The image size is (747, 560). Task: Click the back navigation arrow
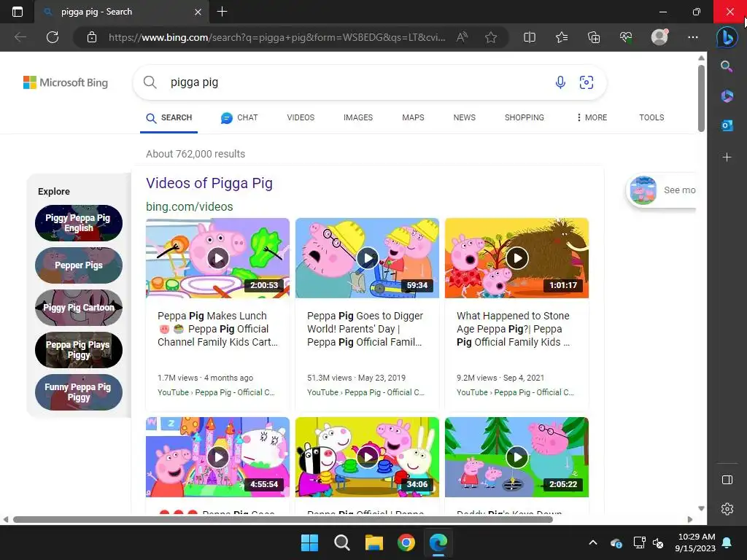[20, 37]
